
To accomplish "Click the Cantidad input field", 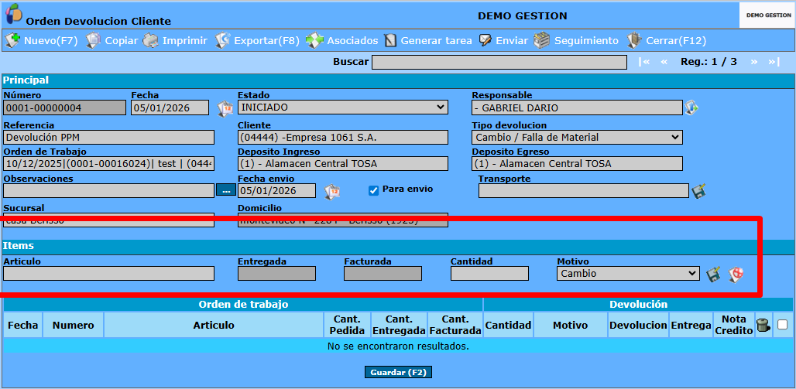I will pos(489,273).
